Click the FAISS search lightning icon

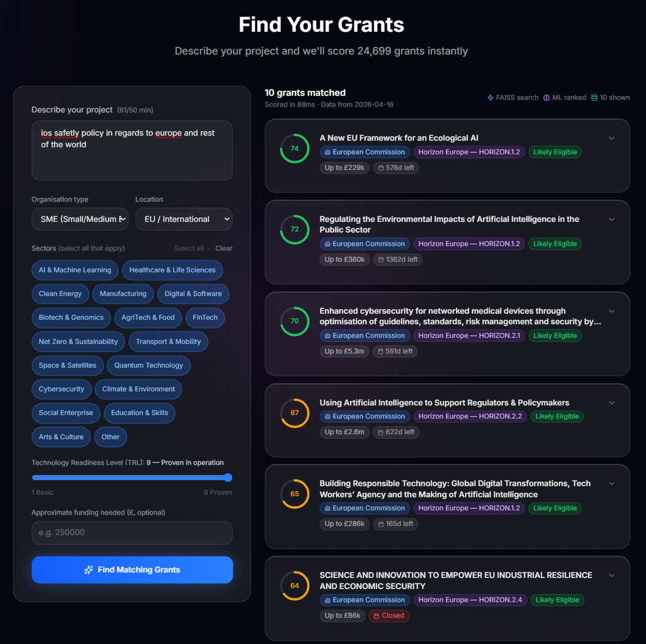click(x=490, y=97)
